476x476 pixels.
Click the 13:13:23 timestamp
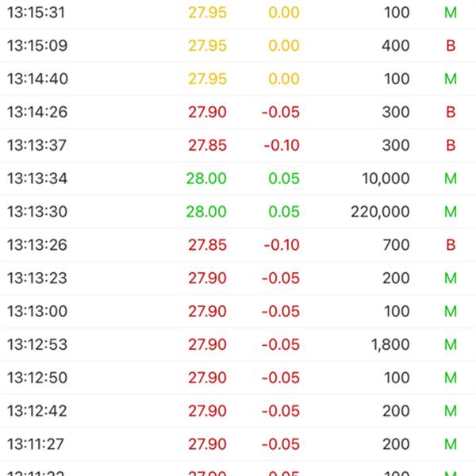tap(37, 278)
